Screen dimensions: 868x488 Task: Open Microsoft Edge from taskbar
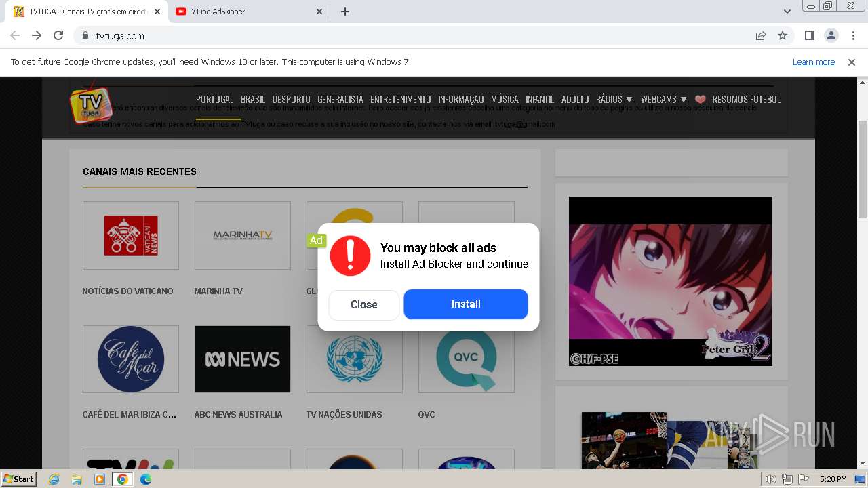tap(146, 479)
